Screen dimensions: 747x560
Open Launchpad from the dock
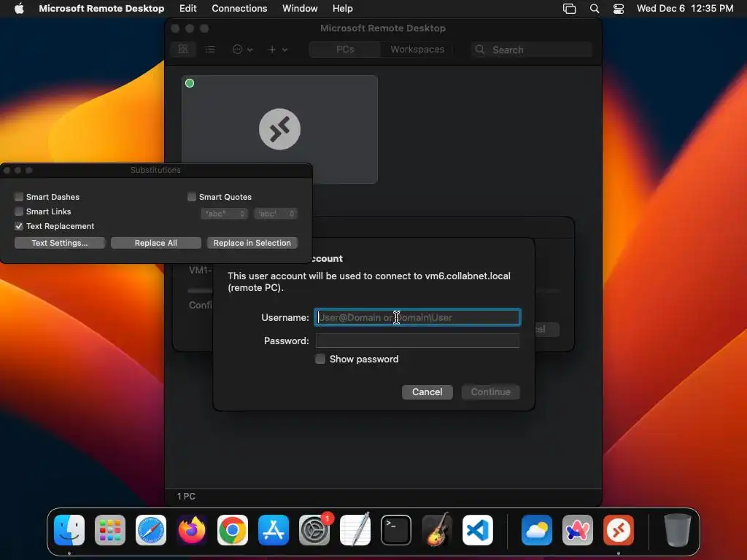[x=110, y=530]
